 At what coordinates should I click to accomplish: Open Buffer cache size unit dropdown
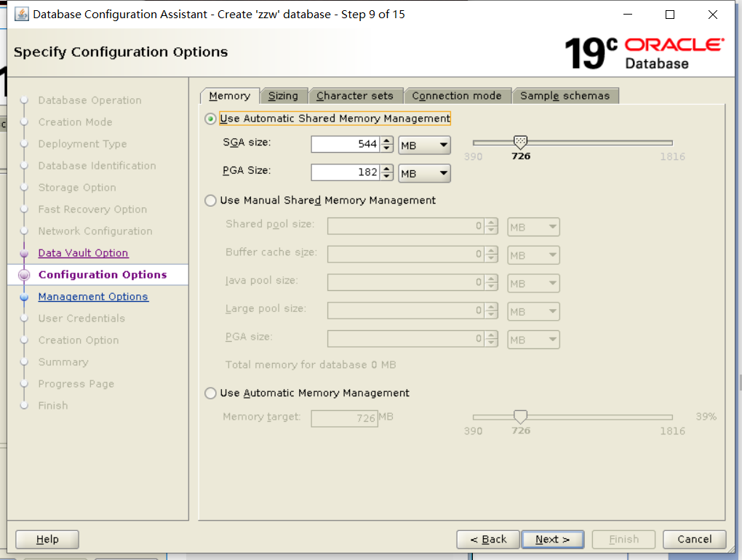(533, 255)
